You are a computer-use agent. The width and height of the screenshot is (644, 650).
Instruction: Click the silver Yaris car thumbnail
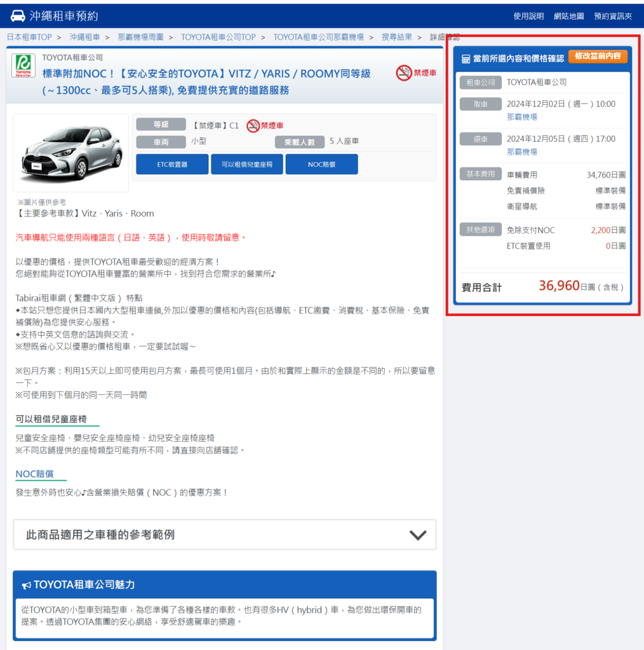71,152
